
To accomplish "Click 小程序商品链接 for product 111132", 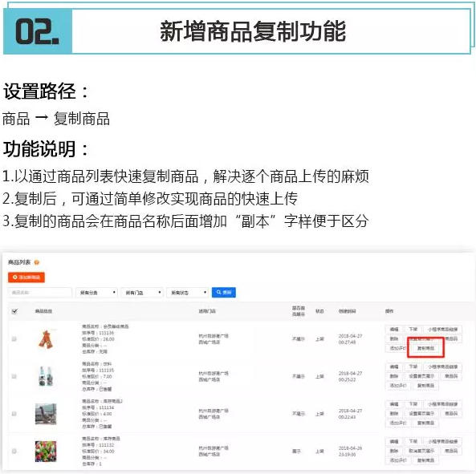I will pos(442,442).
